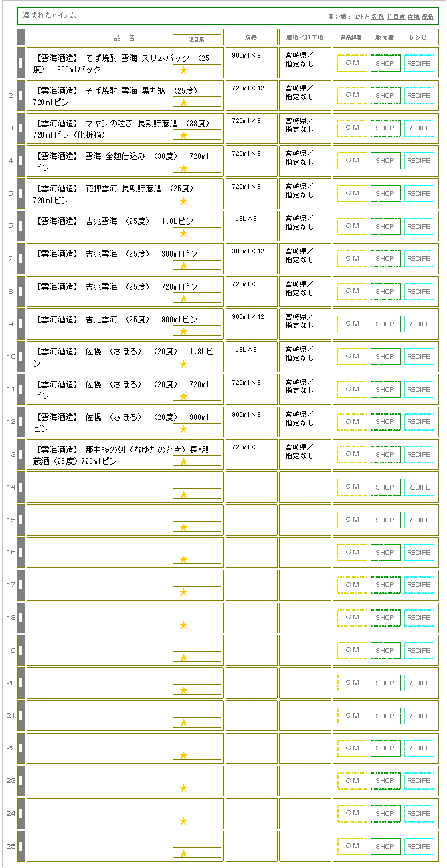Tick the selection marker of row 15
Viewport: 447px width, 868px height.
click(x=21, y=520)
